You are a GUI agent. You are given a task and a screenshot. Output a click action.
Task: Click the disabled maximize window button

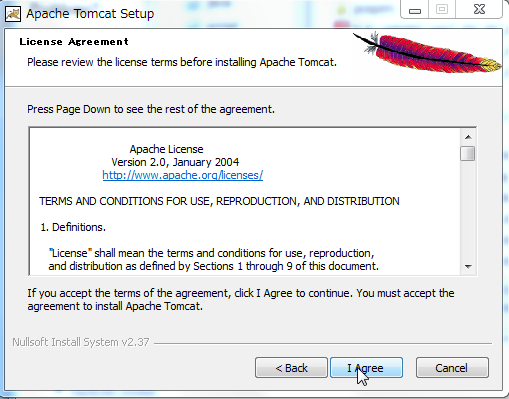tap(442, 9)
